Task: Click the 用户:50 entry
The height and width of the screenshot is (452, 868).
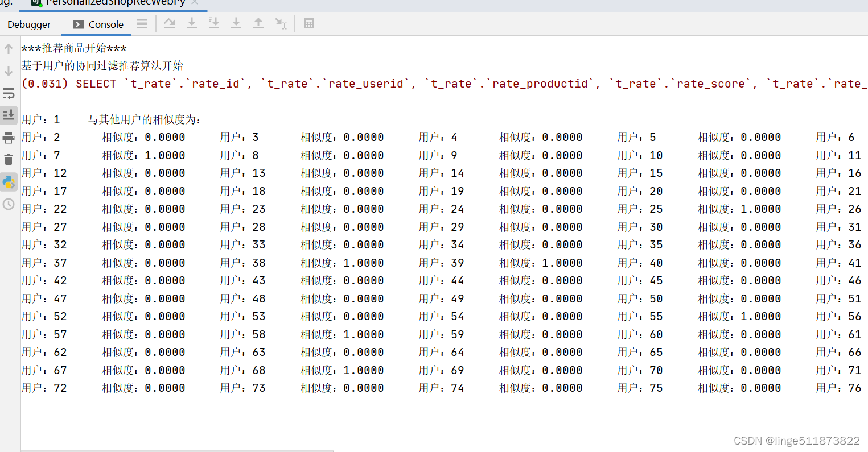Action: point(640,298)
